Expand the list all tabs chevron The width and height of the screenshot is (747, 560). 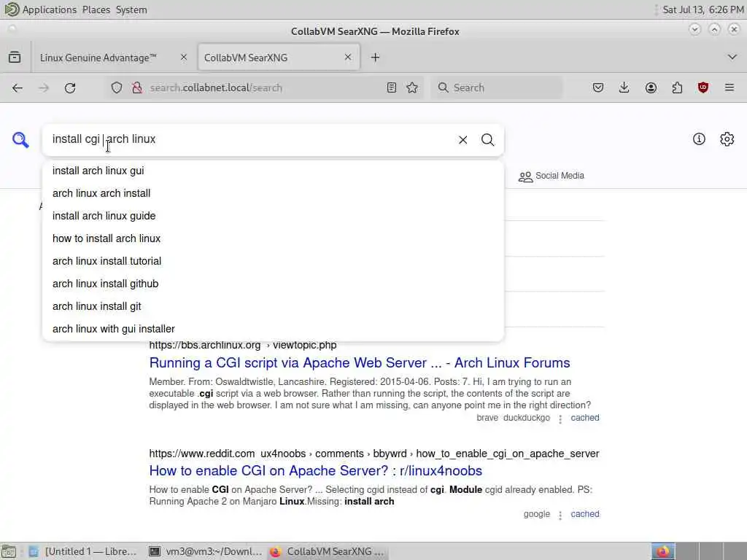(732, 57)
